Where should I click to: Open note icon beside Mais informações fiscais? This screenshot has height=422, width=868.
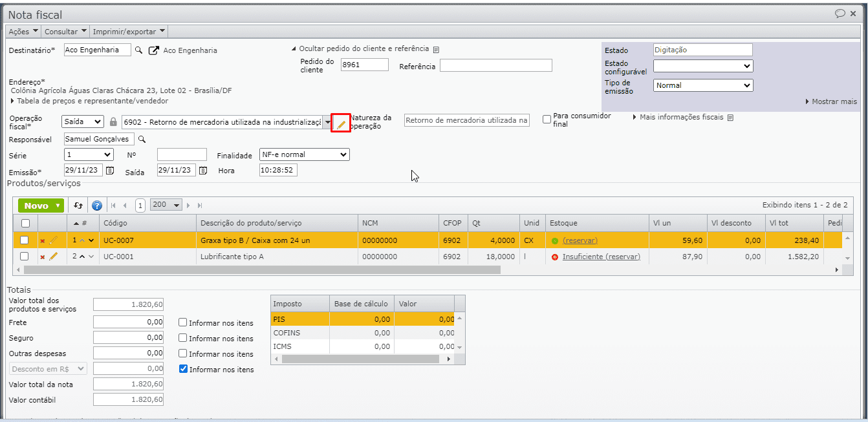coord(730,118)
